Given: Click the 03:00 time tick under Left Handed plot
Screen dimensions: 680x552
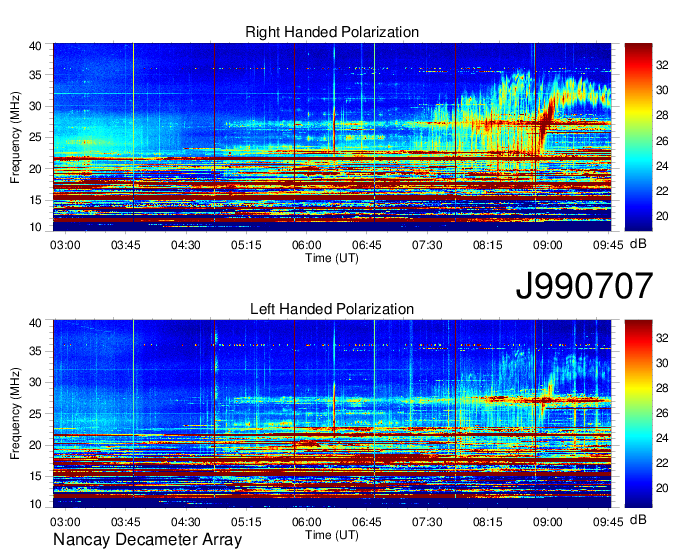Looking at the screenshot, I should 65,522.
